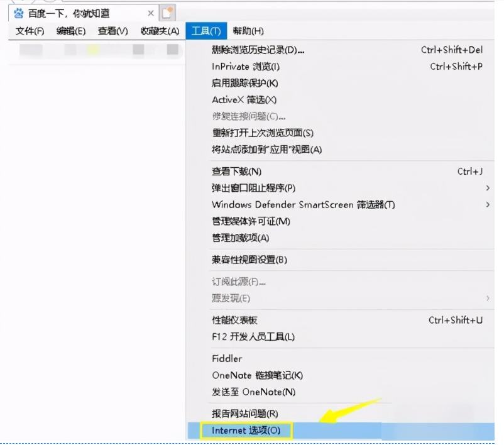Select 删除浏览历史记录(D) menu entry
Screen dimensions: 504x445
coord(258,50)
